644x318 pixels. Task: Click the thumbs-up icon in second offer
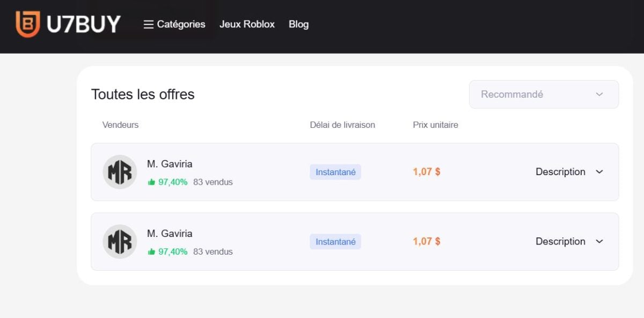click(x=151, y=251)
